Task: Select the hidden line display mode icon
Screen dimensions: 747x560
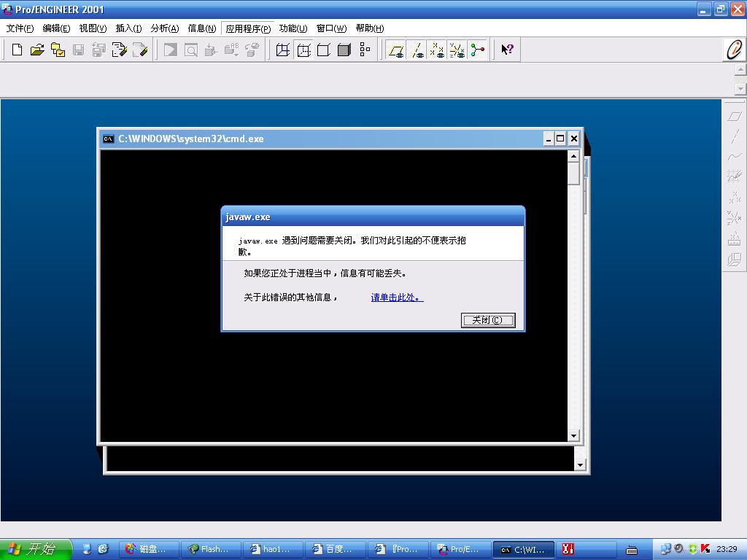Action: 303,50
